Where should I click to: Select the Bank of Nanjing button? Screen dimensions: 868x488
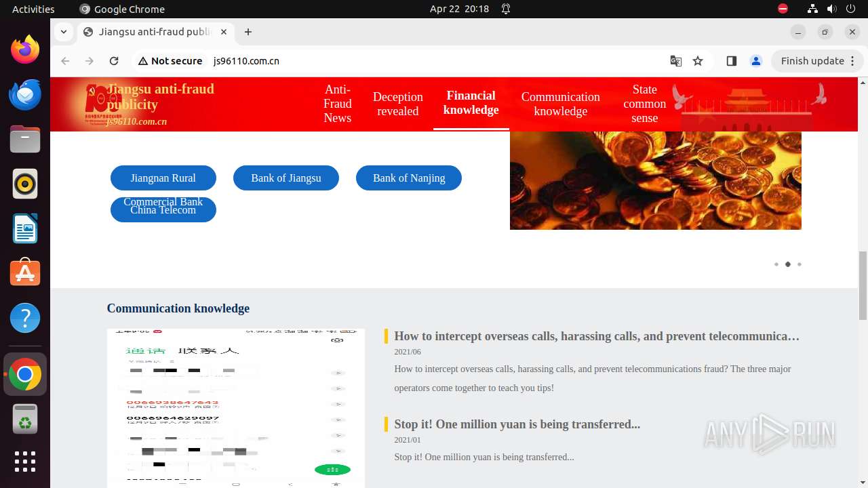click(409, 178)
